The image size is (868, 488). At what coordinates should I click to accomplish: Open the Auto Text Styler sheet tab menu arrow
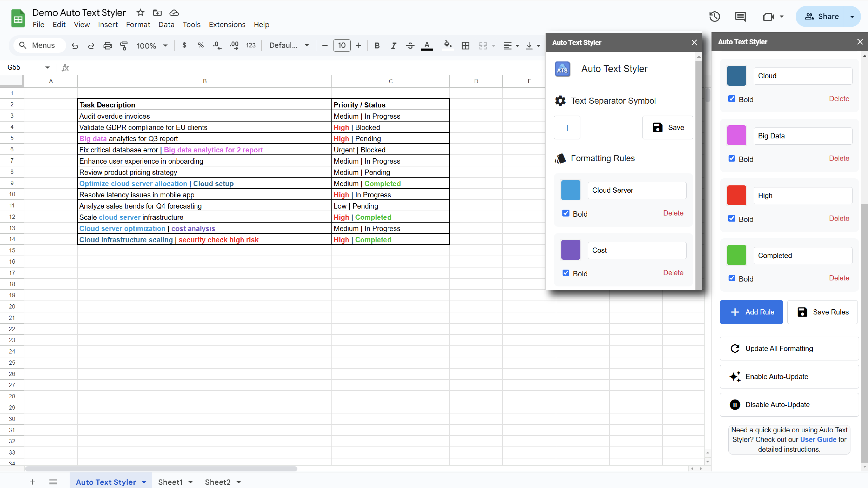coord(144,482)
